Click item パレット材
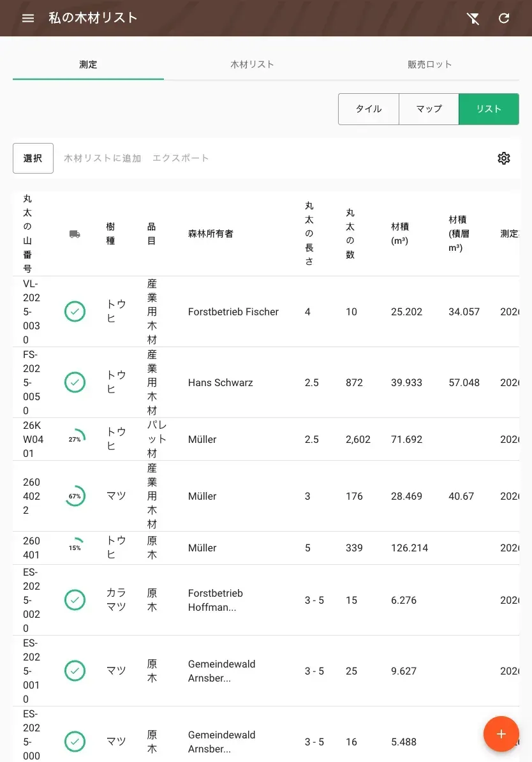 pos(157,439)
